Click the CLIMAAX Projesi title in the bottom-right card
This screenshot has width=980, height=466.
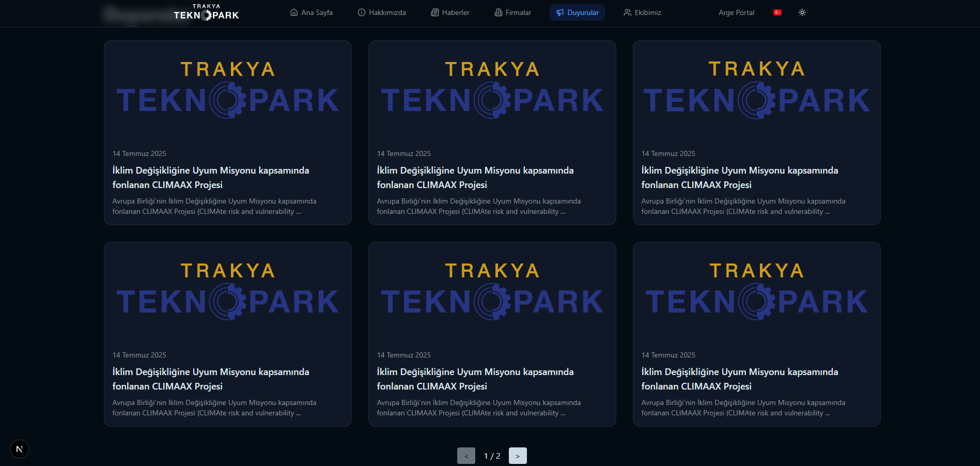point(740,379)
